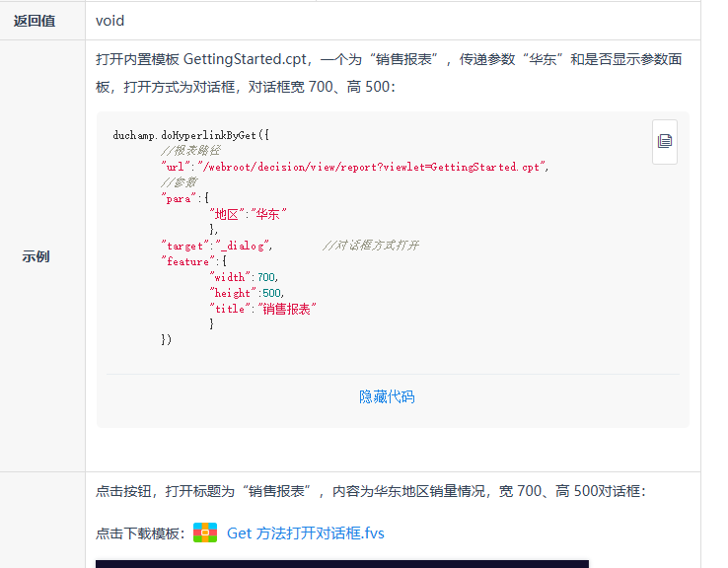
Task: Click the "title":"销售报表" code line
Action: [262, 309]
